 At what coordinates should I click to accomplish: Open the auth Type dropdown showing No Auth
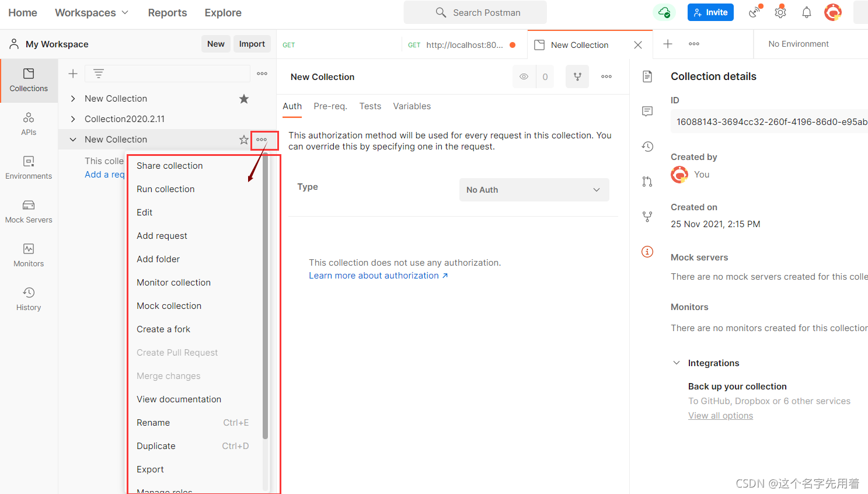click(x=534, y=190)
